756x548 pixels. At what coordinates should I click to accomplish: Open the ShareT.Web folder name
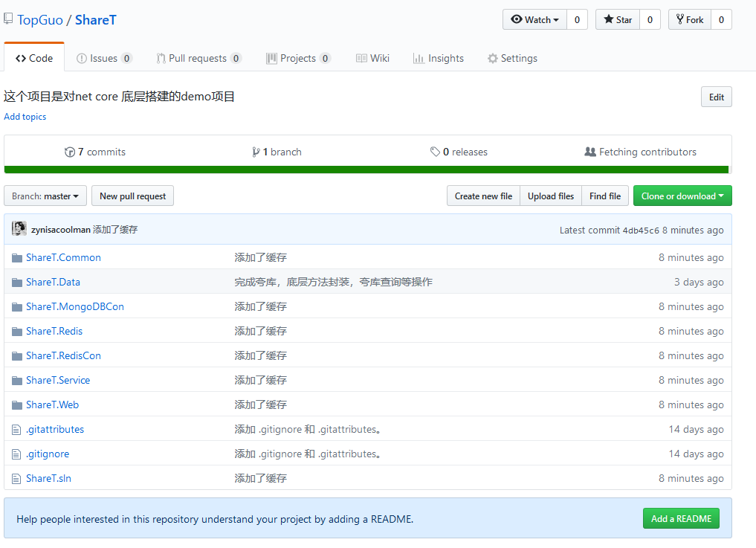[53, 405]
